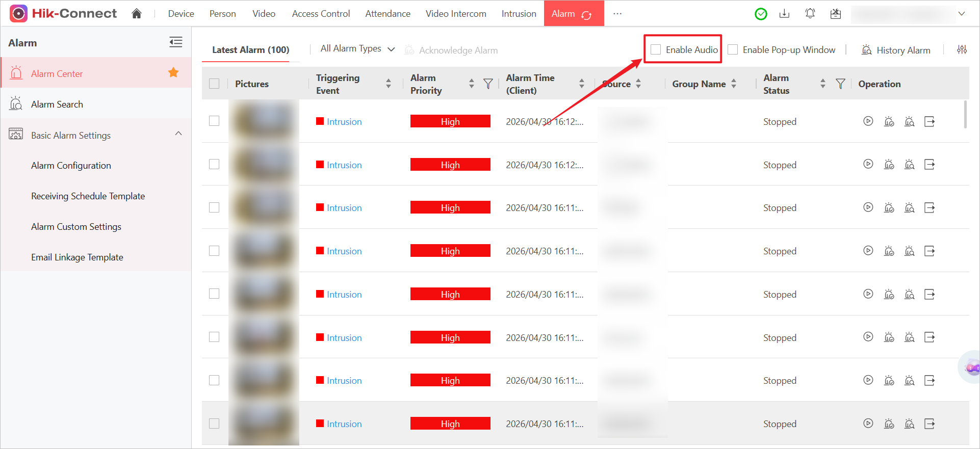
Task: Toggle the Alarm Center favorite star
Action: 173,73
